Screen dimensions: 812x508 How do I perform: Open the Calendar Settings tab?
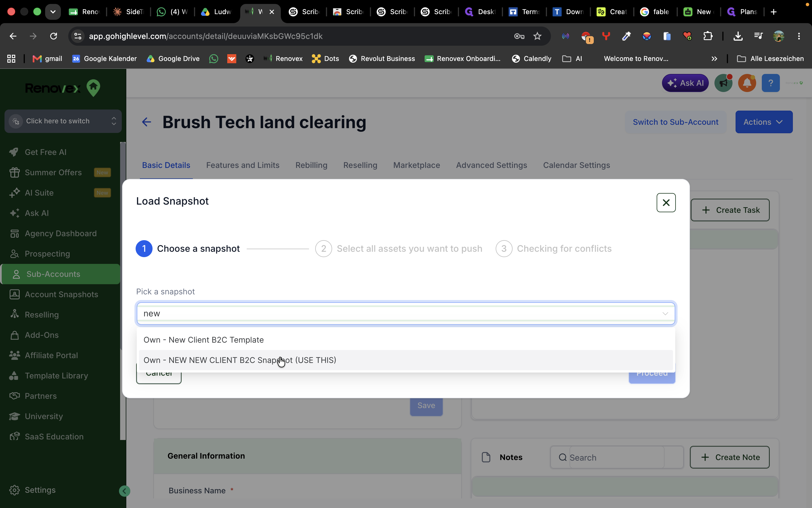(576, 165)
